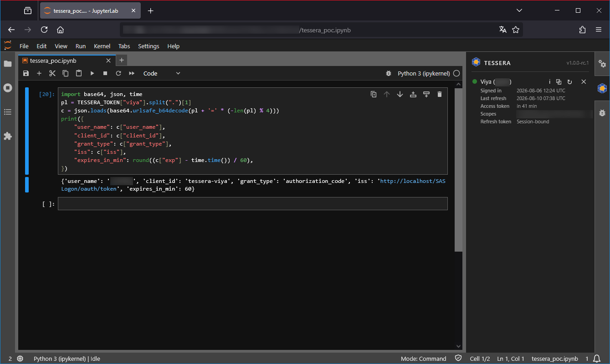Screen dimensions: 610x364
Task: Open the Extension Manager puzzle icon
Action: point(8,136)
